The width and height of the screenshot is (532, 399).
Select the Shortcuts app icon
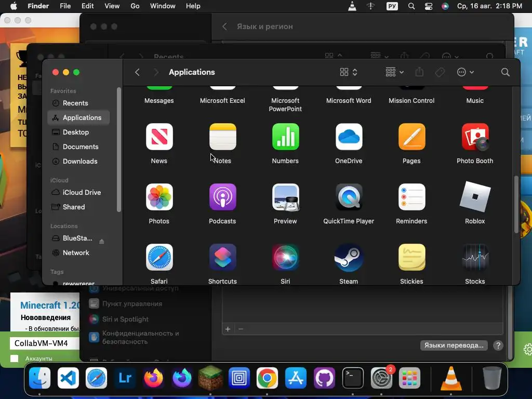222,257
